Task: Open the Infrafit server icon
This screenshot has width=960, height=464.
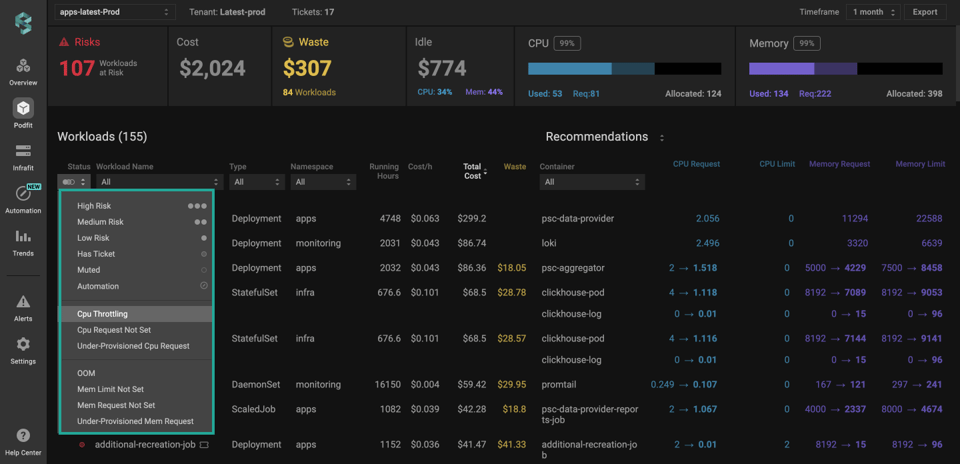Action: [x=23, y=151]
